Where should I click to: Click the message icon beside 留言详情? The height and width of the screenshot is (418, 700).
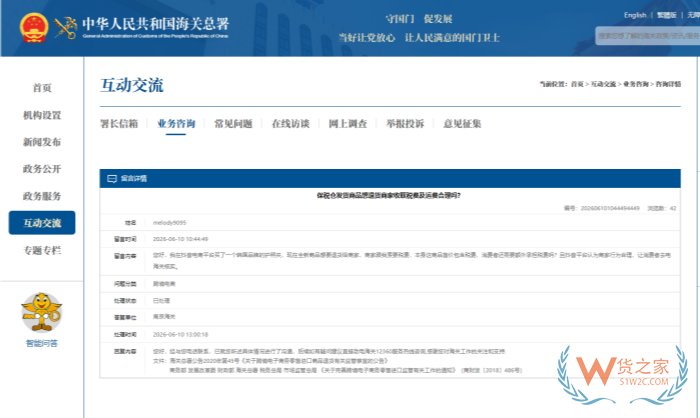tap(112, 179)
